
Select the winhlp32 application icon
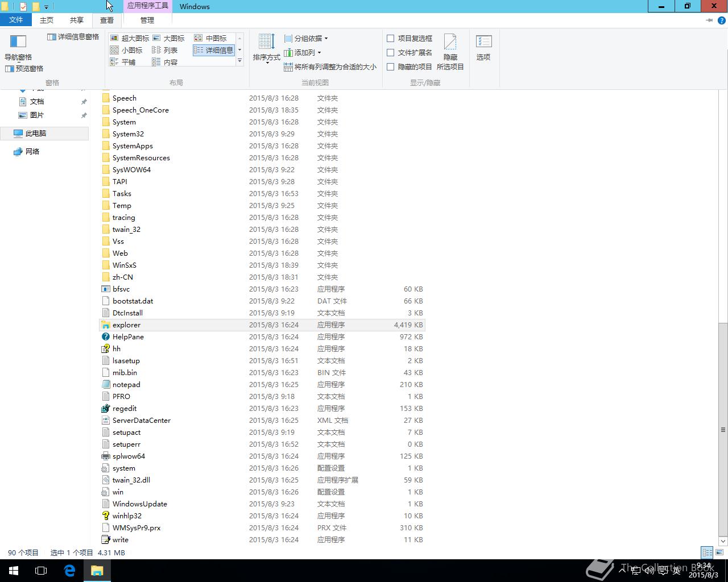[105, 516]
